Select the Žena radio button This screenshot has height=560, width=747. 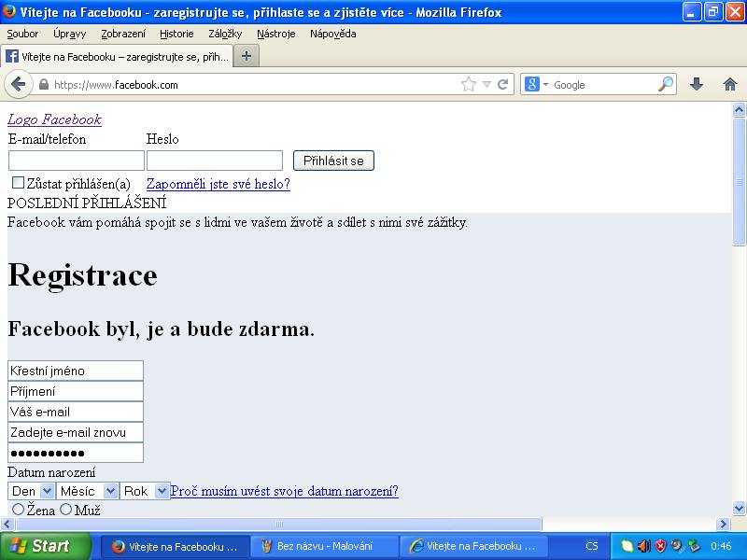coord(18,510)
